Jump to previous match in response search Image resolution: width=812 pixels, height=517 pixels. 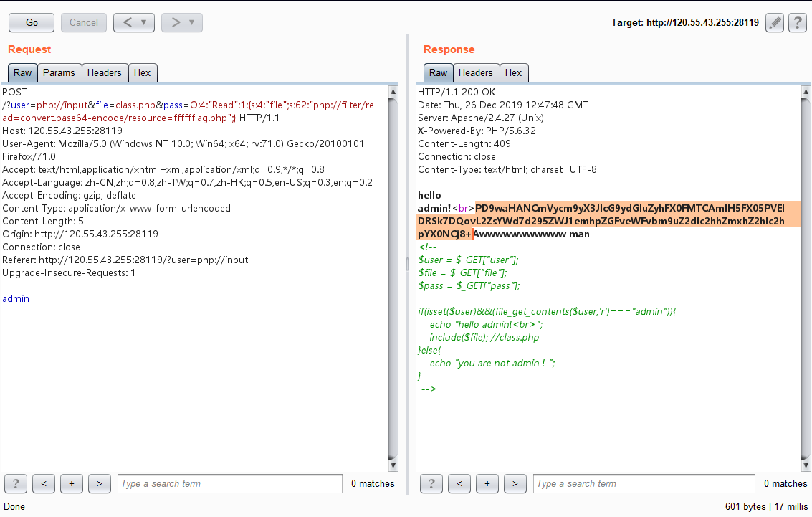click(459, 483)
